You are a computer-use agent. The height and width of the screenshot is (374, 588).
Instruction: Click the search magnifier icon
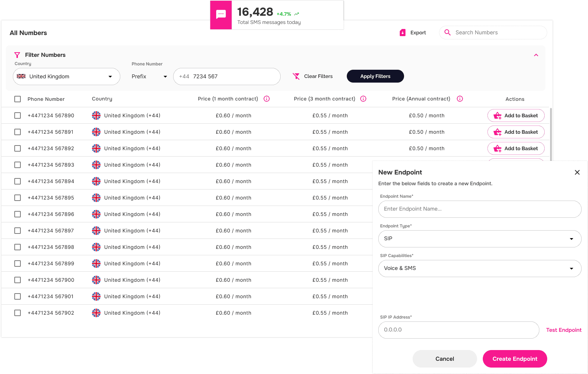click(x=447, y=33)
